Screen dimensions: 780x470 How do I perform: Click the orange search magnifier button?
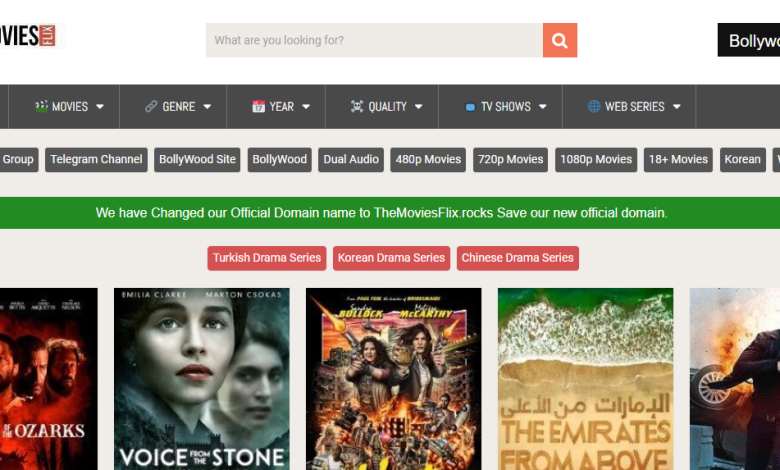[x=560, y=40]
